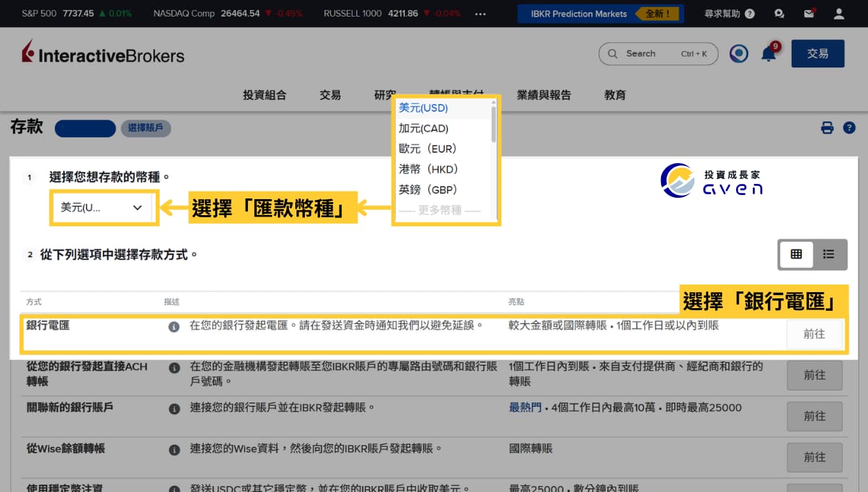Open the currency dropdown 美元(U...
The height and width of the screenshot is (492, 868).
101,207
